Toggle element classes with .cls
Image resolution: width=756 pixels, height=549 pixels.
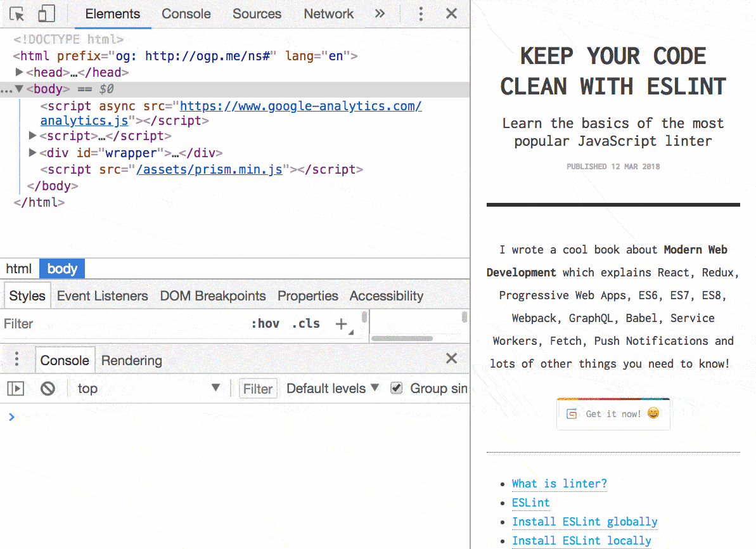click(306, 323)
